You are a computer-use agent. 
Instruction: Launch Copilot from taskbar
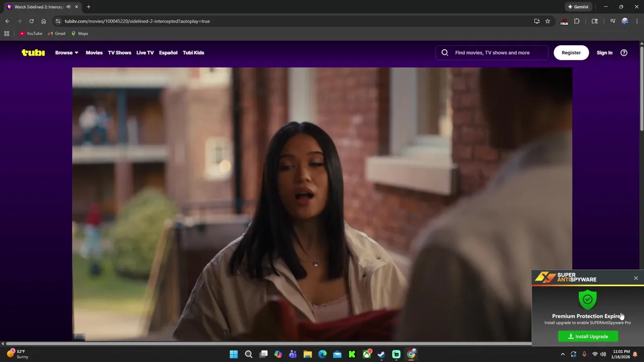[278, 354]
